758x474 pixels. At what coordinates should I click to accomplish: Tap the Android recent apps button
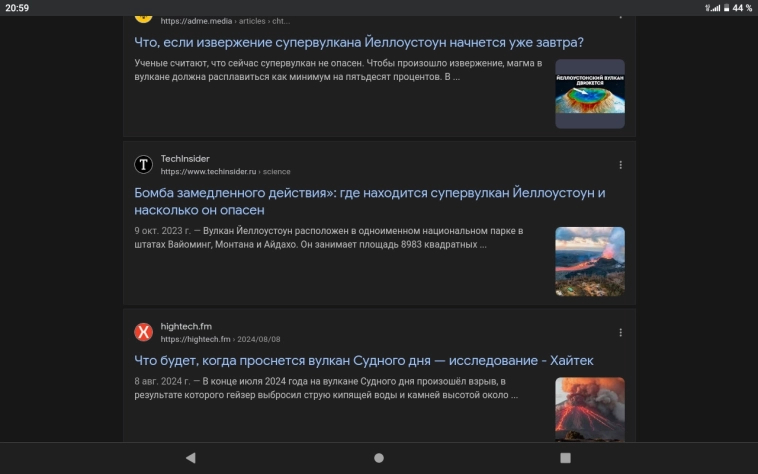tap(565, 458)
